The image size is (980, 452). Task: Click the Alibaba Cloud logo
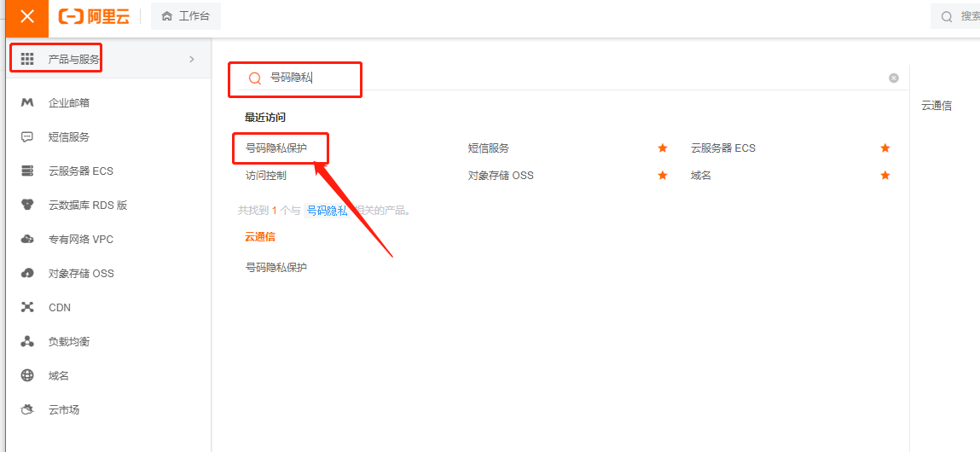coord(95,17)
